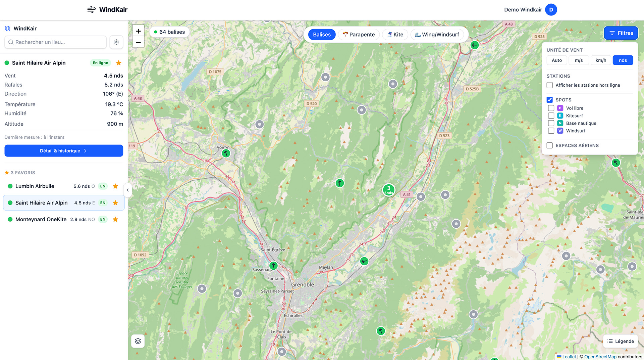Check the Base nautique checkbox
Image resolution: width=644 pixels, height=360 pixels.
(x=551, y=123)
